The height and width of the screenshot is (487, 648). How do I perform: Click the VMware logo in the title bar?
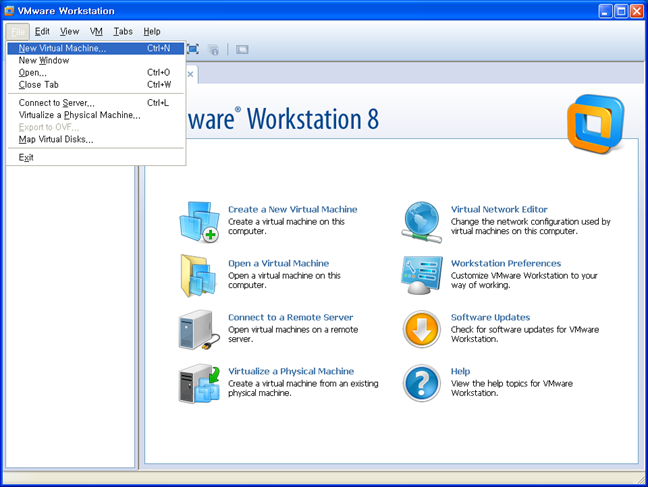tap(9, 11)
